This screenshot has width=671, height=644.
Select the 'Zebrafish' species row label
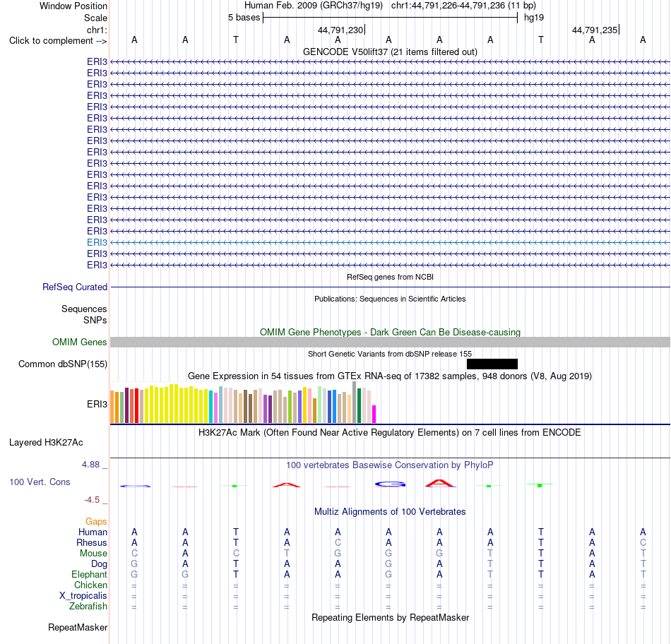pyautogui.click(x=88, y=607)
